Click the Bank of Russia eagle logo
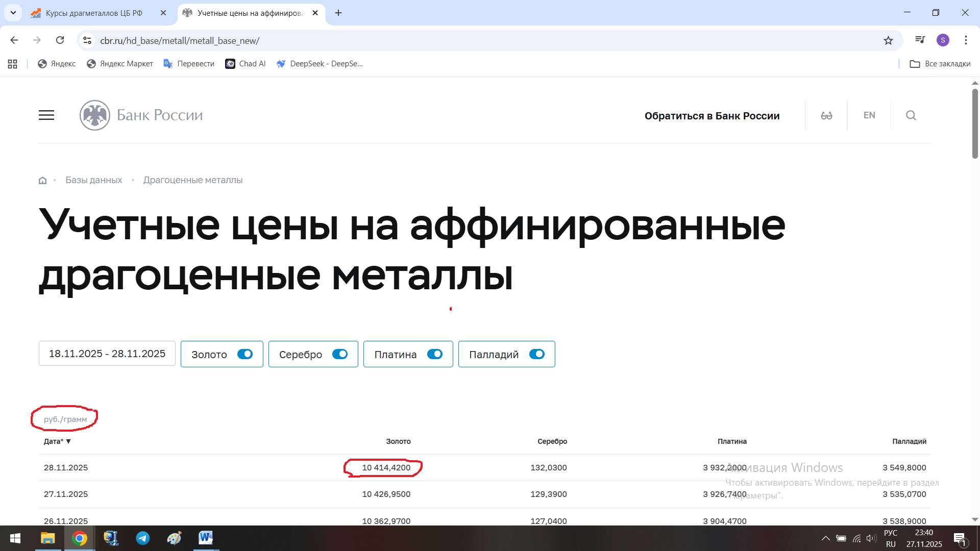980x551 pixels. [x=95, y=115]
